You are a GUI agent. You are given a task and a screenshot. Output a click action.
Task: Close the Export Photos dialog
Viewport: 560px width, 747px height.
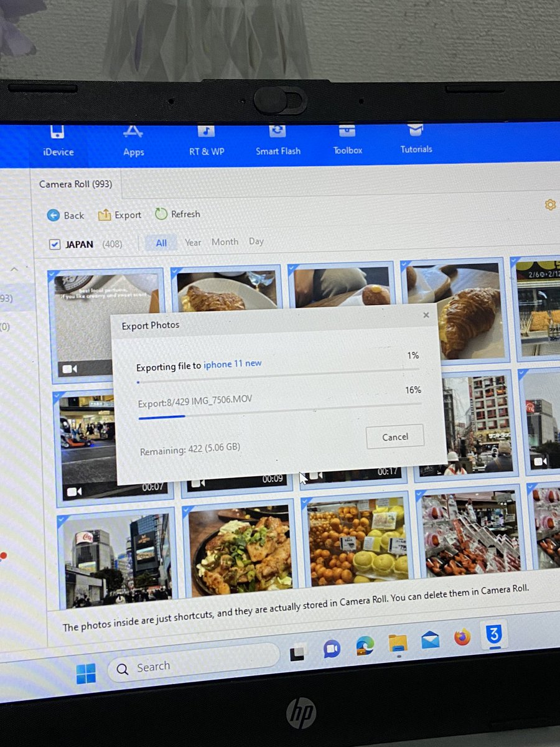426,315
